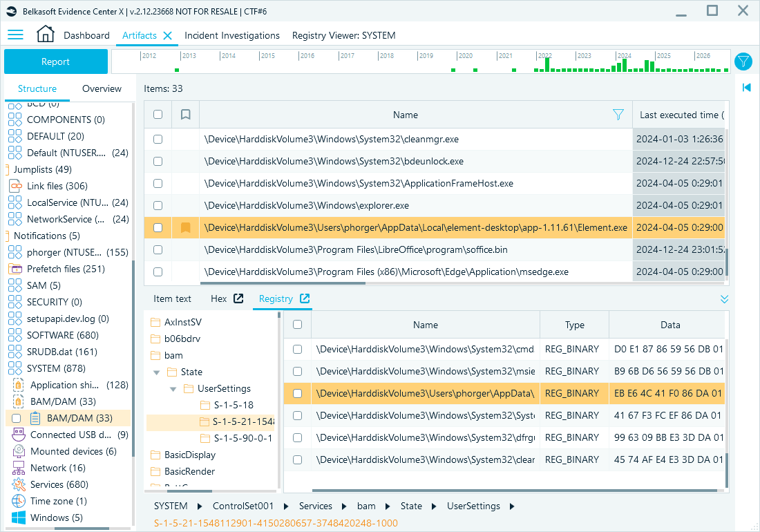Click ControlSet001 in the breadcrumb
Viewport: 760px width, 532px height.
[243, 506]
